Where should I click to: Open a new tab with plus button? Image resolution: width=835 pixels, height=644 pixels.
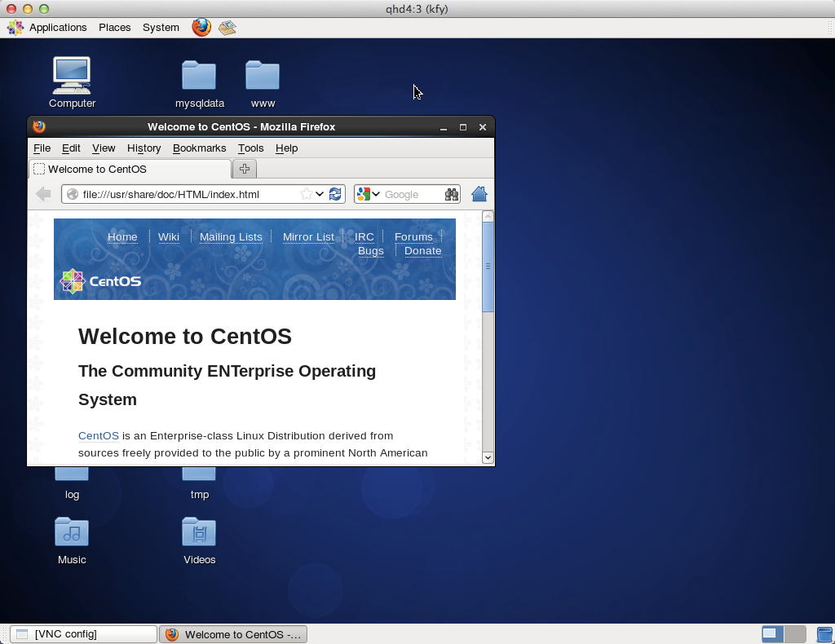[244, 169]
